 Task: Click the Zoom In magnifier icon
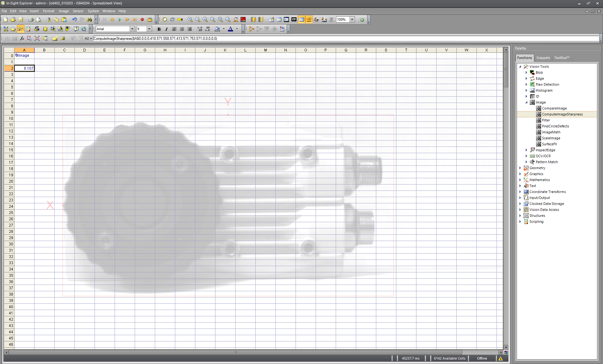(190, 19)
